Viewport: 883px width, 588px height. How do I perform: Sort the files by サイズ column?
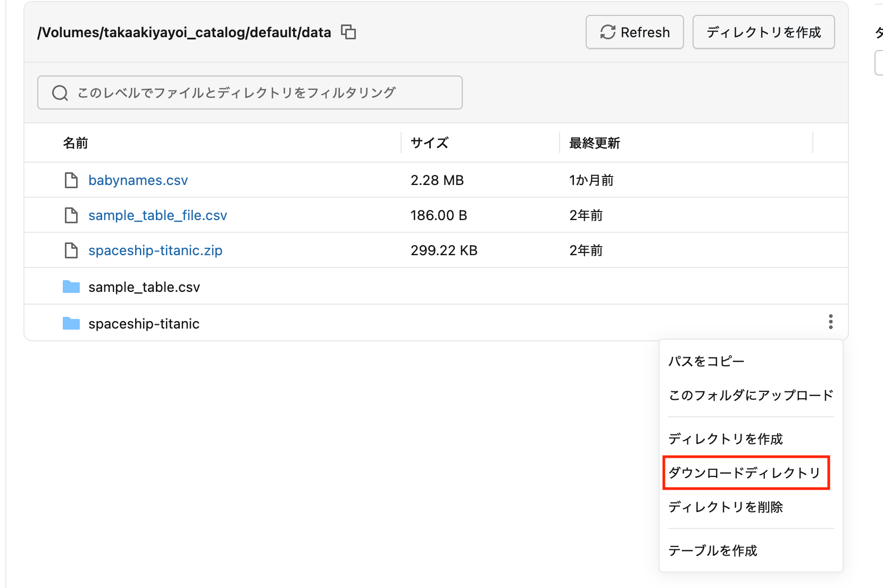429,142
